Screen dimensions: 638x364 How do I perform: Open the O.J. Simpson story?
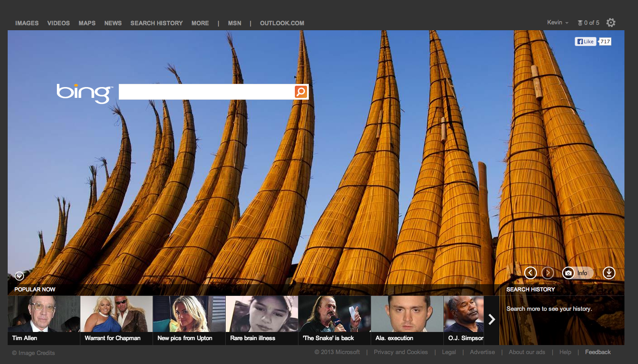[x=464, y=320]
